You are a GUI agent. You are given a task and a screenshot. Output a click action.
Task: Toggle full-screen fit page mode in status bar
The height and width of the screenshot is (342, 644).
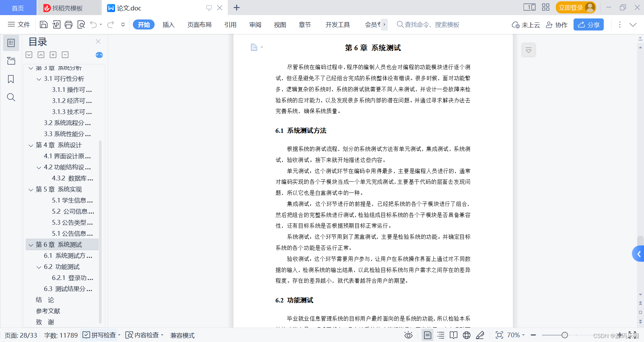tap(499, 335)
